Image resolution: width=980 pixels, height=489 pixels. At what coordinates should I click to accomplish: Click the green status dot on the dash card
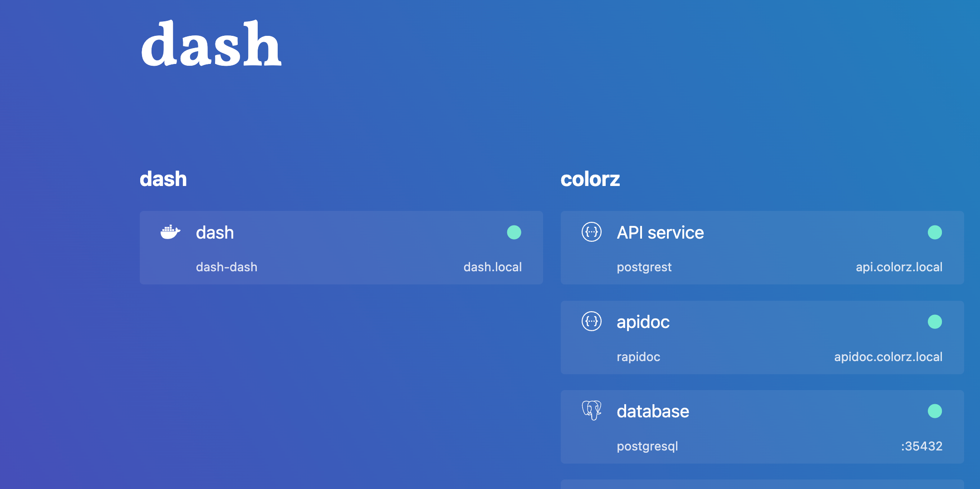(x=515, y=232)
